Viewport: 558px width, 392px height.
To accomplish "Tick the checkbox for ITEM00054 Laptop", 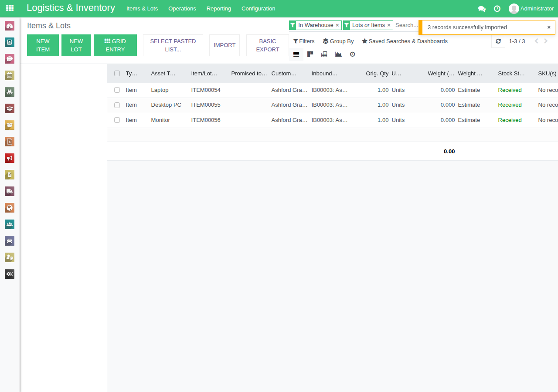I will (117, 90).
